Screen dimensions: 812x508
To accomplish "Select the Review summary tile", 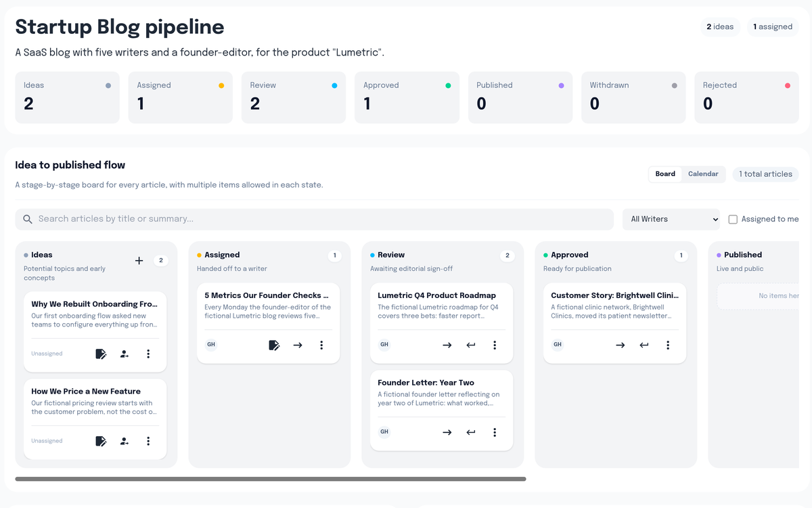I will click(294, 98).
